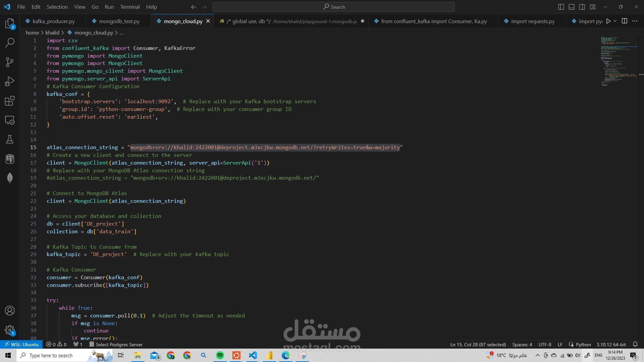Open the Selection menu
Viewport: 644px width, 362px height.
[57, 7]
